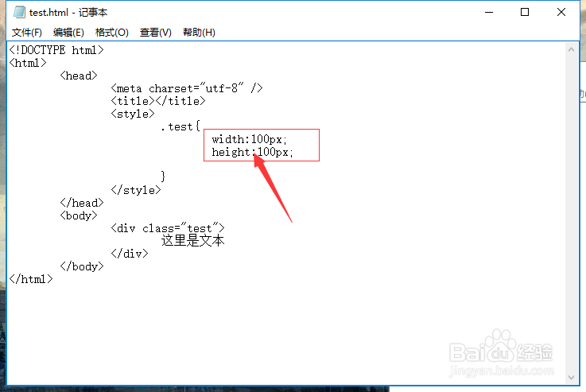Click the meta charset="utf-8" line

(x=187, y=88)
